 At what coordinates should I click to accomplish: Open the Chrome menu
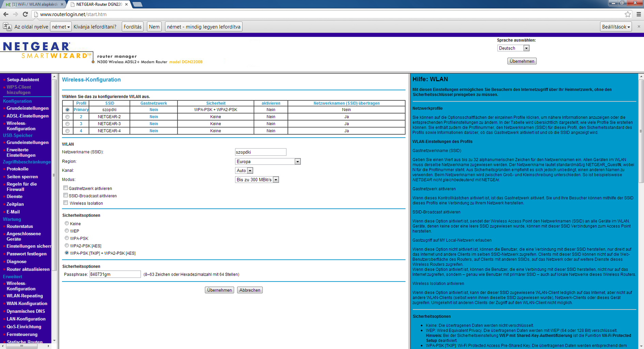[x=639, y=14]
